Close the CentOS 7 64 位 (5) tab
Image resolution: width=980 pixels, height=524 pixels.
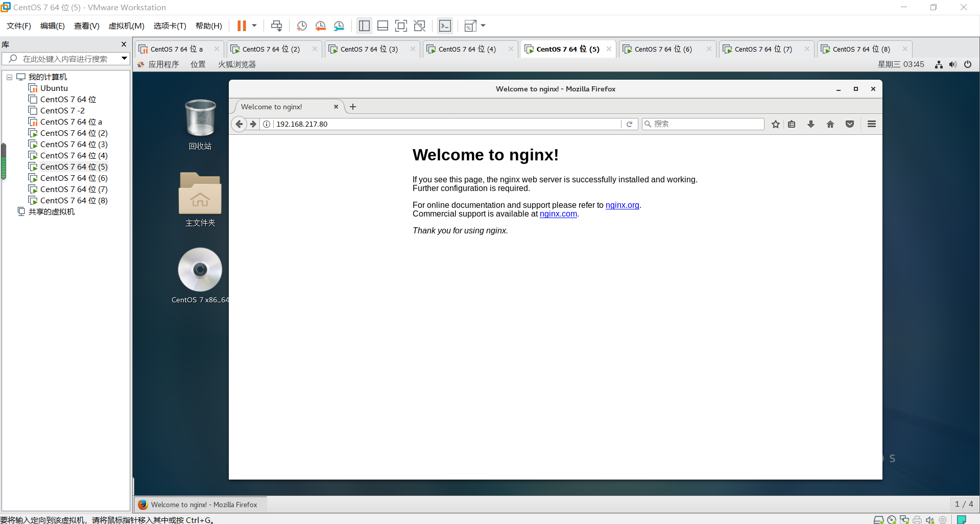click(x=609, y=49)
